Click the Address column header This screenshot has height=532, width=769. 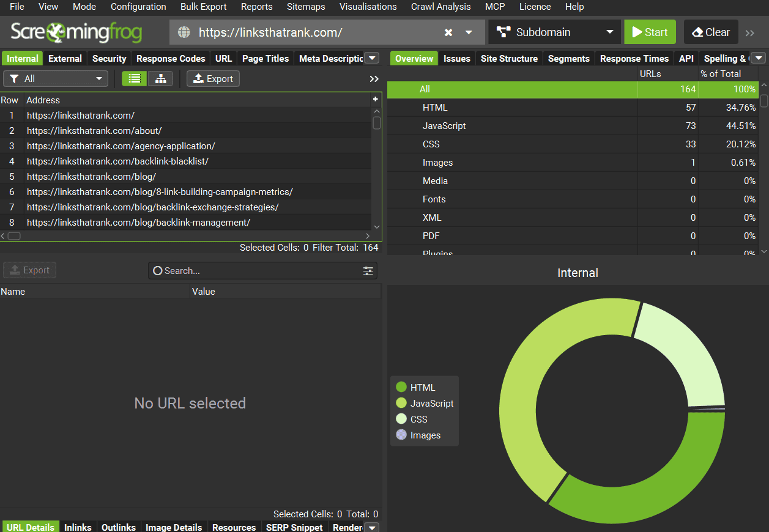(x=197, y=100)
